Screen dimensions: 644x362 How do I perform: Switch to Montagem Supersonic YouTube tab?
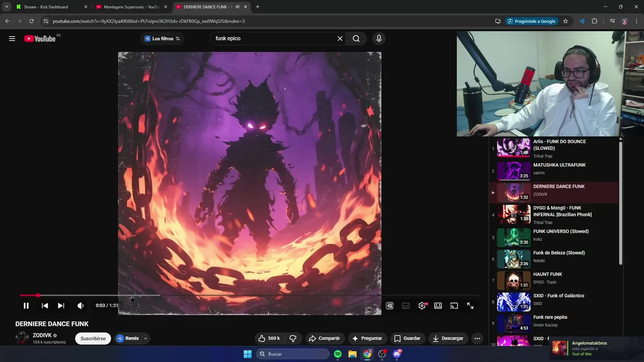tap(132, 7)
